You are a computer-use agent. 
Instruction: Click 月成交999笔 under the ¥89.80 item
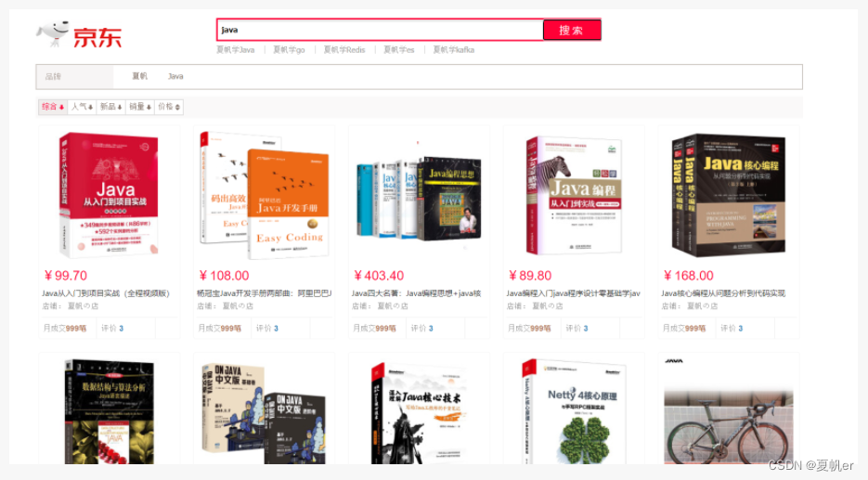(x=529, y=329)
